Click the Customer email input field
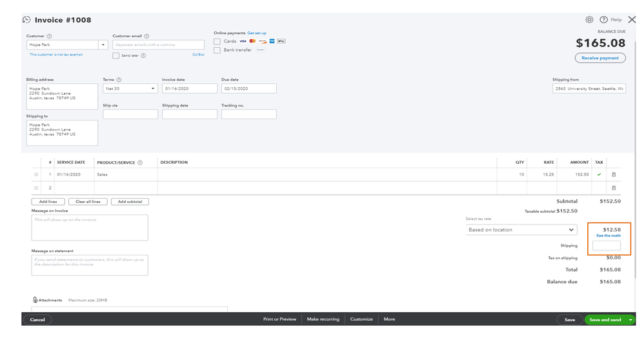This screenshot has height=338, width=644. coord(159,45)
